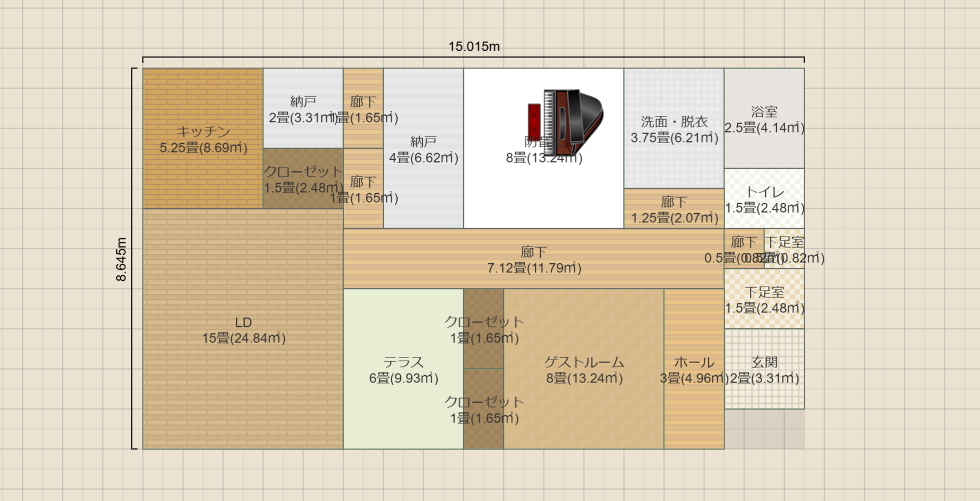Select the クローゼット 1.5畳(2.48㎡) room
This screenshot has height=501, width=980.
click(x=303, y=179)
